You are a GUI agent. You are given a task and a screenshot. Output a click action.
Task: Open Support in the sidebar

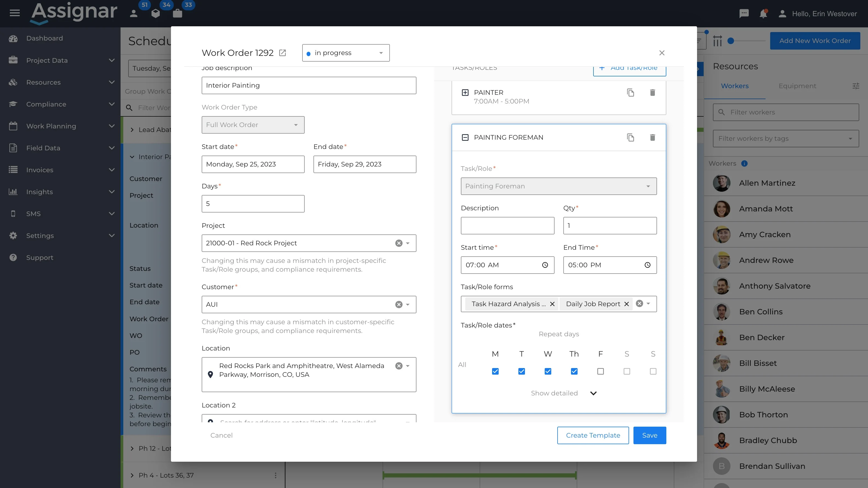[x=40, y=258]
